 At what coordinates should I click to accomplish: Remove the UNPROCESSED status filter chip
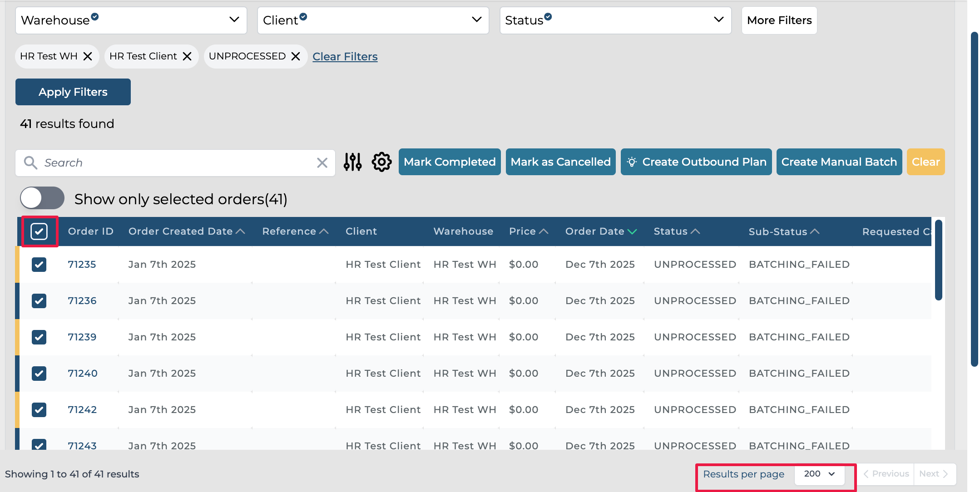296,56
